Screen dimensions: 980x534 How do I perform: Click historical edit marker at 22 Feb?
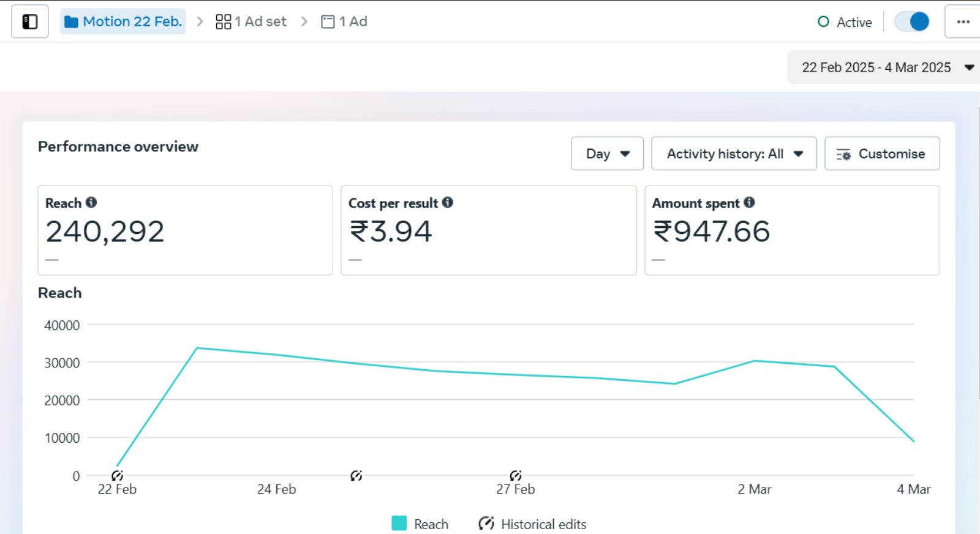point(117,476)
